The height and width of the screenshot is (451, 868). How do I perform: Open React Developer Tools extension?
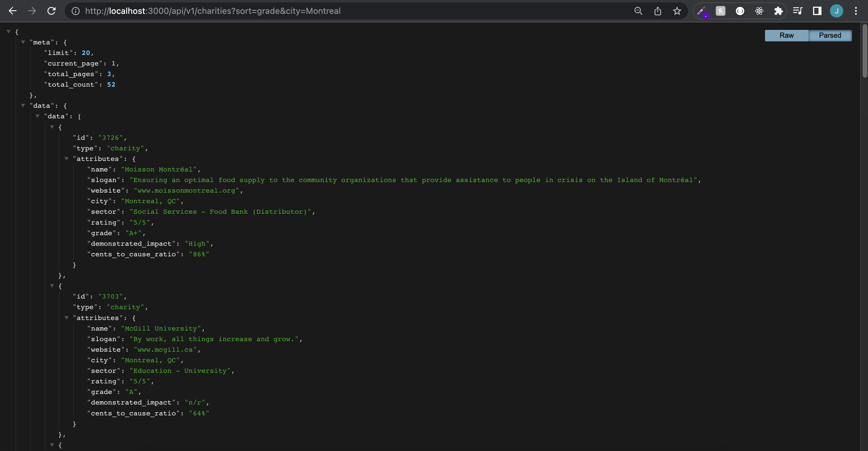[759, 11]
